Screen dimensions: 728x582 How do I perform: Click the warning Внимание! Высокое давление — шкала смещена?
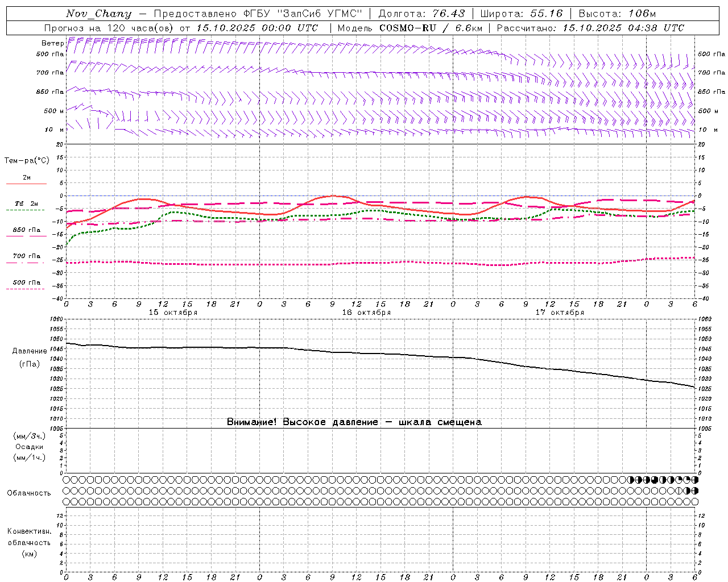click(x=354, y=422)
